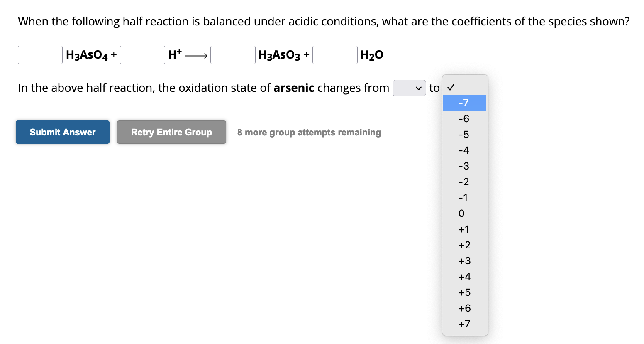Select -1 in the dropdown options
The width and height of the screenshot is (644, 344).
coord(464,198)
